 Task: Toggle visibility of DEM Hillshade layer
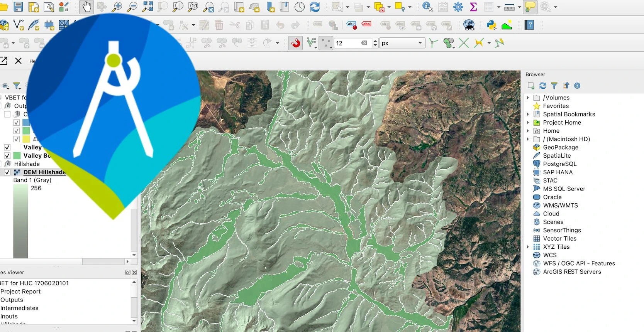(x=7, y=172)
